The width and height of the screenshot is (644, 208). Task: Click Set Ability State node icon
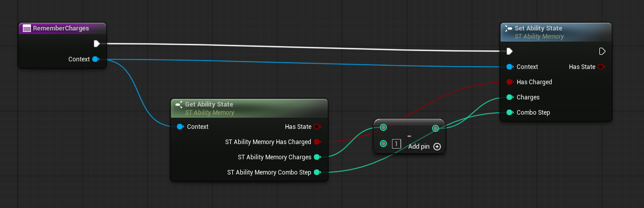tap(509, 28)
